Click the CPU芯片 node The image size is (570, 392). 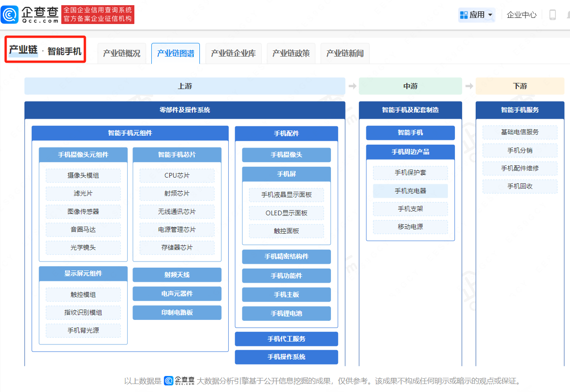177,176
